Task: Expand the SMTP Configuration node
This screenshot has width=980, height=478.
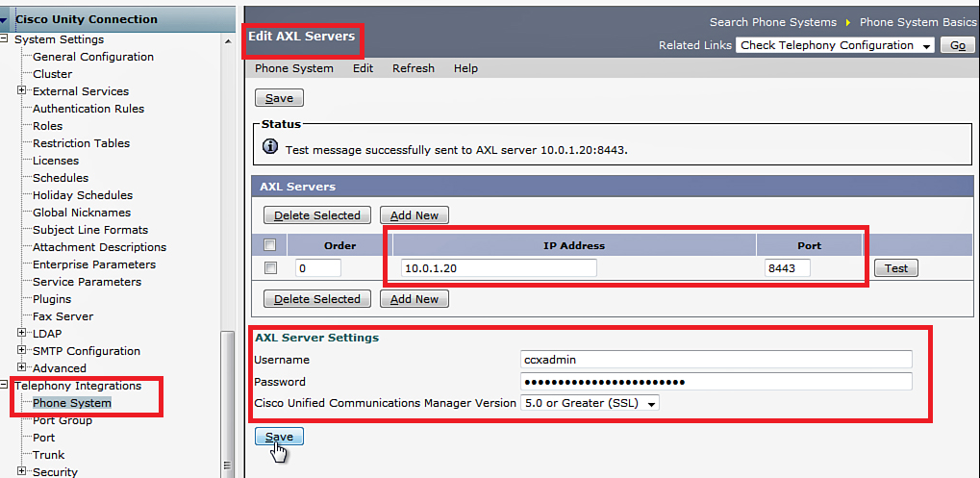Action: click(22, 350)
